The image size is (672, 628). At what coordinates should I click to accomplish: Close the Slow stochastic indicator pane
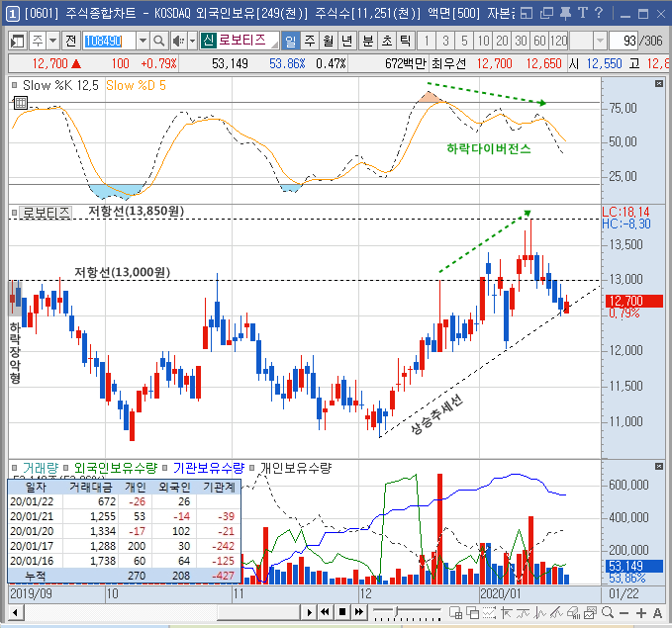click(x=659, y=84)
